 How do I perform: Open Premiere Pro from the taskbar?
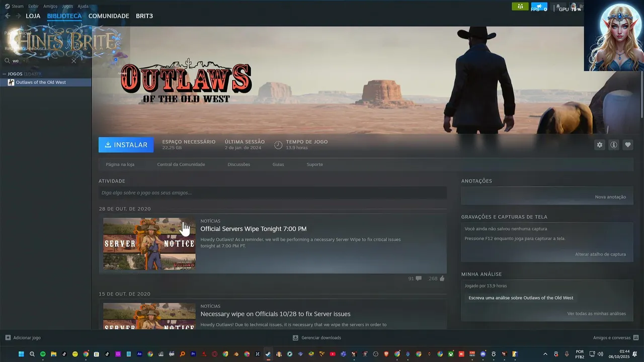tap(193, 354)
